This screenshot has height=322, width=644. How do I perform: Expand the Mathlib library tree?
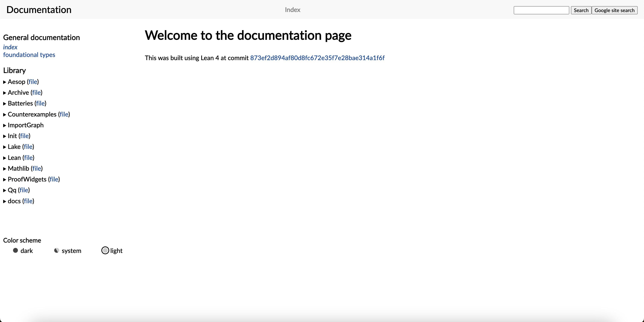click(x=4, y=169)
